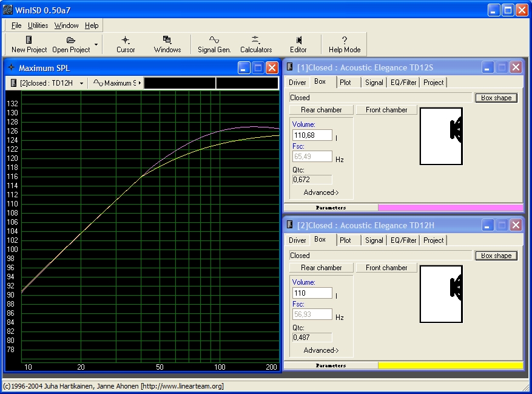The image size is (532, 394).
Task: Click Parameters label in TD12S window
Action: click(x=331, y=208)
